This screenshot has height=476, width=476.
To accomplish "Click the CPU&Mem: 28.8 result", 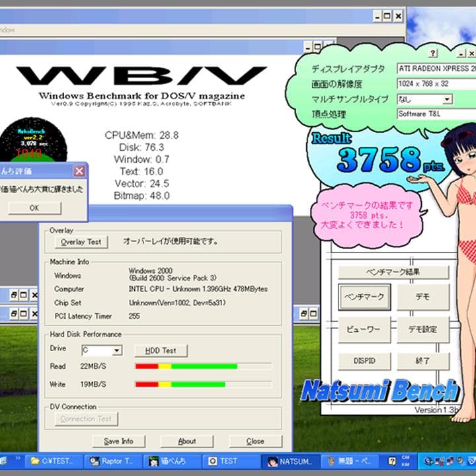I will coord(141,135).
